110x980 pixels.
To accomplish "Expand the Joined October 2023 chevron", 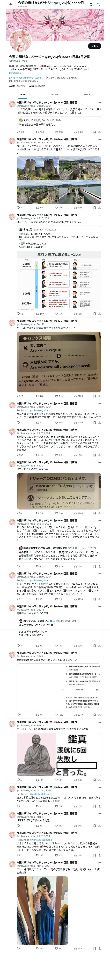I will tap(37, 81).
